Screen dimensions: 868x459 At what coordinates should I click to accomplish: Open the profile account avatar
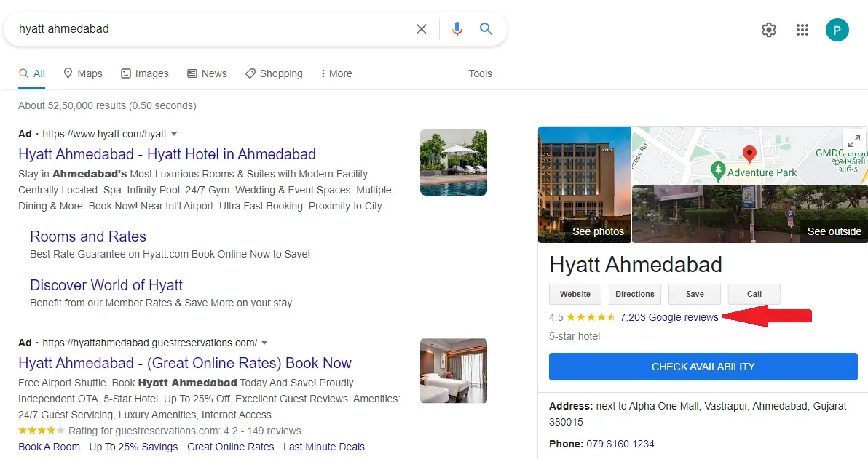tap(837, 30)
